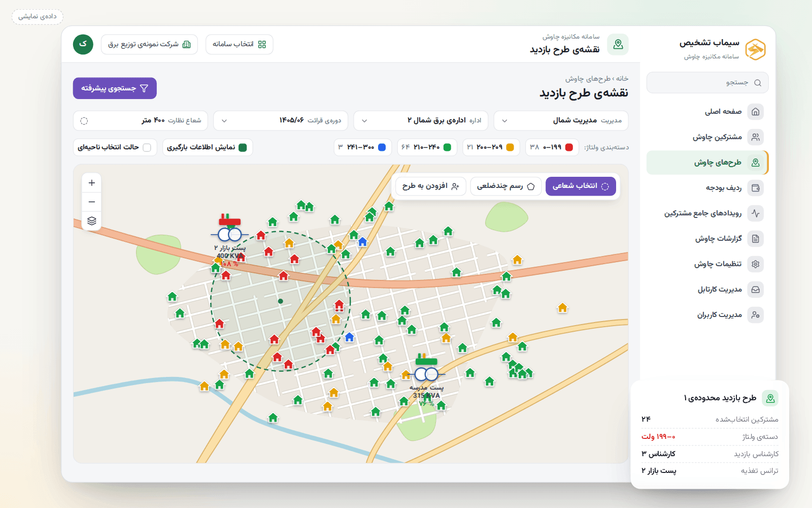
Task: Click the پست بازار ۲ transformer symbol
Action: tap(229, 234)
